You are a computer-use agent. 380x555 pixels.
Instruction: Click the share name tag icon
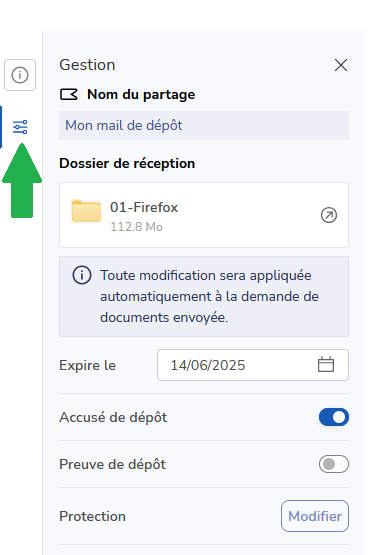69,95
